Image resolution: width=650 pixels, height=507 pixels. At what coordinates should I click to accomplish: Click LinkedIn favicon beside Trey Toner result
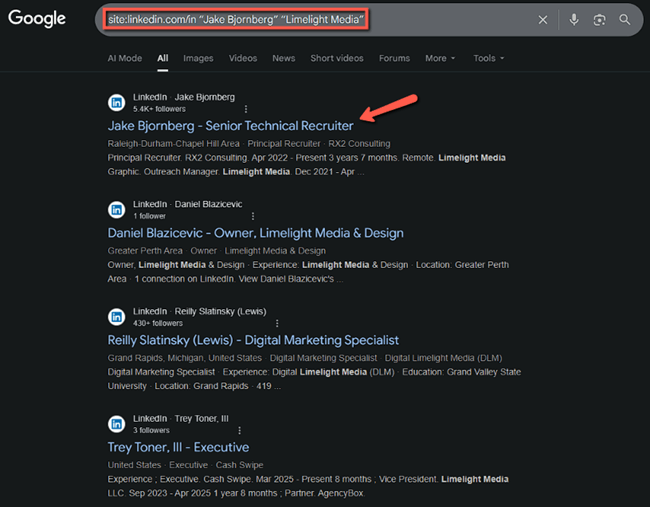117,424
